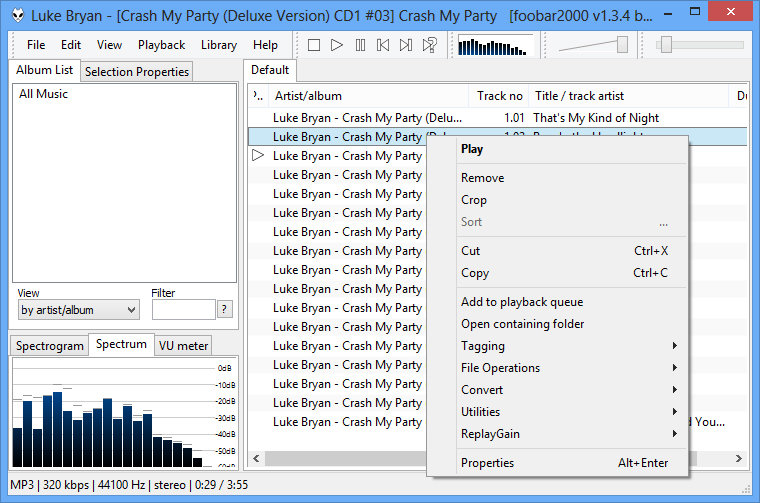Open the Help menu

click(265, 45)
